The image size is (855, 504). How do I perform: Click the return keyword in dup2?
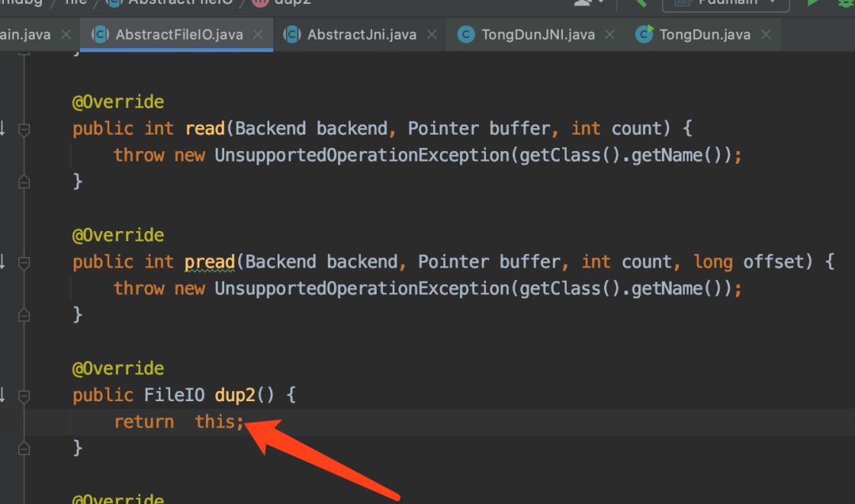(x=144, y=422)
